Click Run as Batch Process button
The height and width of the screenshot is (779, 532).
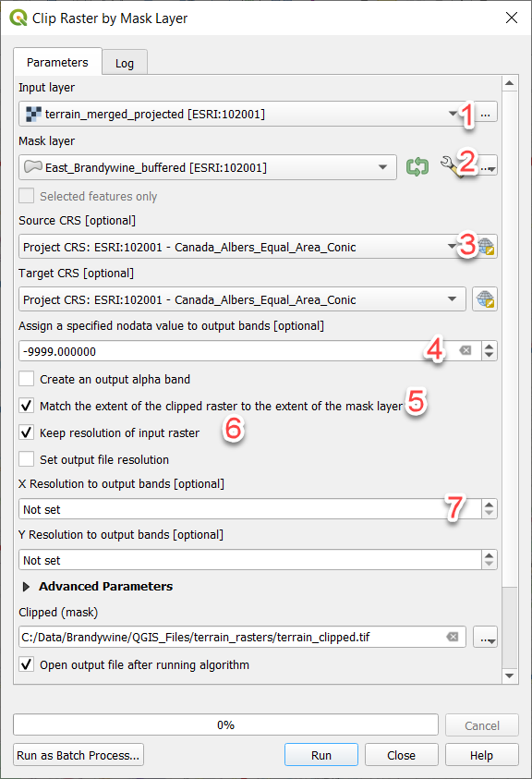[x=78, y=755]
